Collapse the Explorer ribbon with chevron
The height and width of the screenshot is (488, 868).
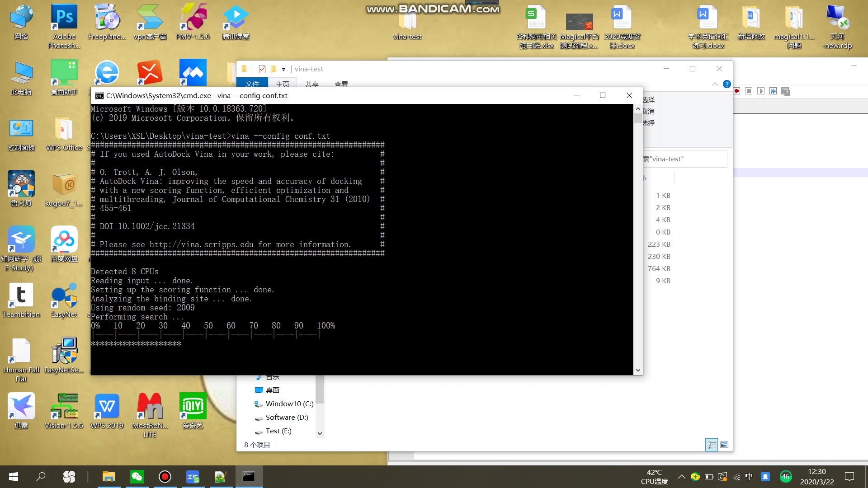click(715, 84)
